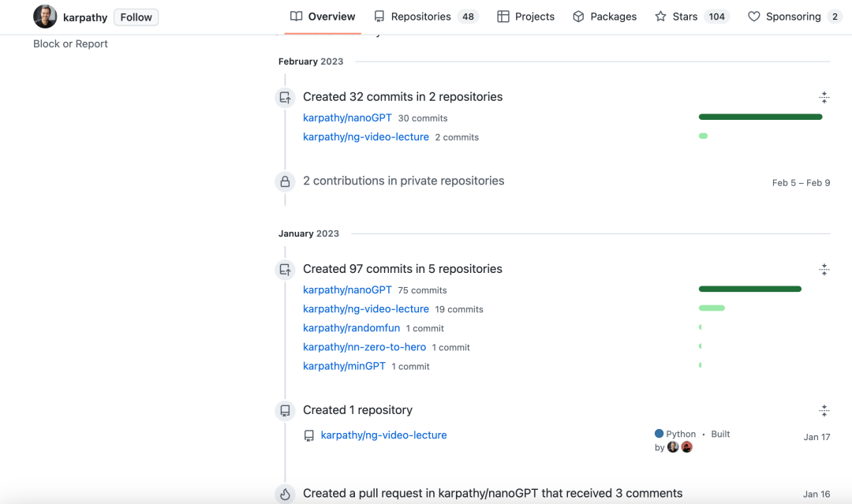Open the Packages tab
This screenshot has height=504, width=852.
(604, 17)
